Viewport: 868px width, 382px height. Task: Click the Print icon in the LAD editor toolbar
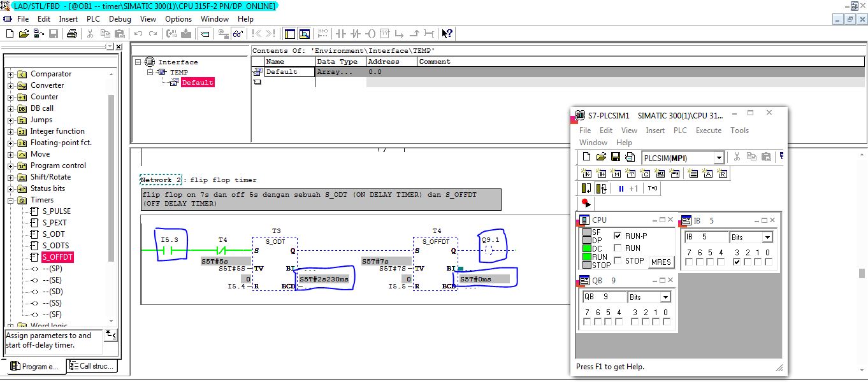[x=72, y=34]
